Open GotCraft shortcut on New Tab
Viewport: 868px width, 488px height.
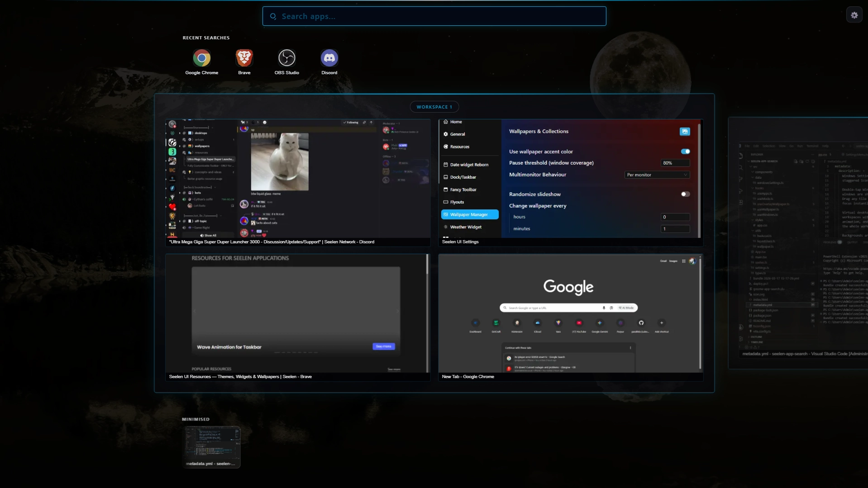(496, 326)
